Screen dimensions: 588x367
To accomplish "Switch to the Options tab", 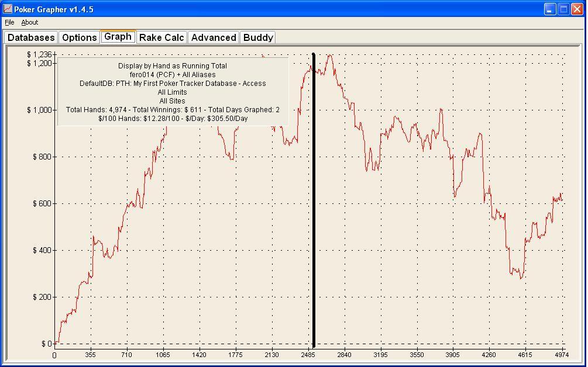I will [79, 37].
